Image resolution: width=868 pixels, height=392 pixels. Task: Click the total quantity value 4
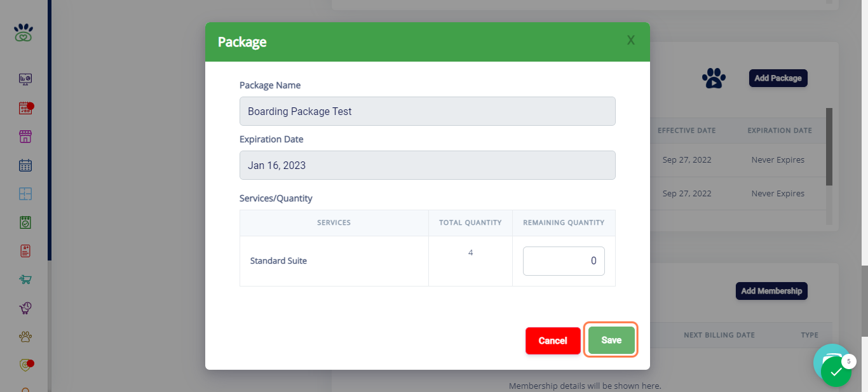[470, 253]
